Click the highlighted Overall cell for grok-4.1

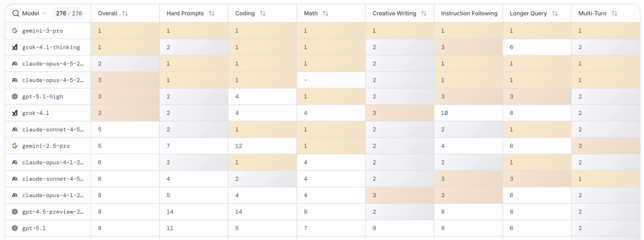(125, 113)
